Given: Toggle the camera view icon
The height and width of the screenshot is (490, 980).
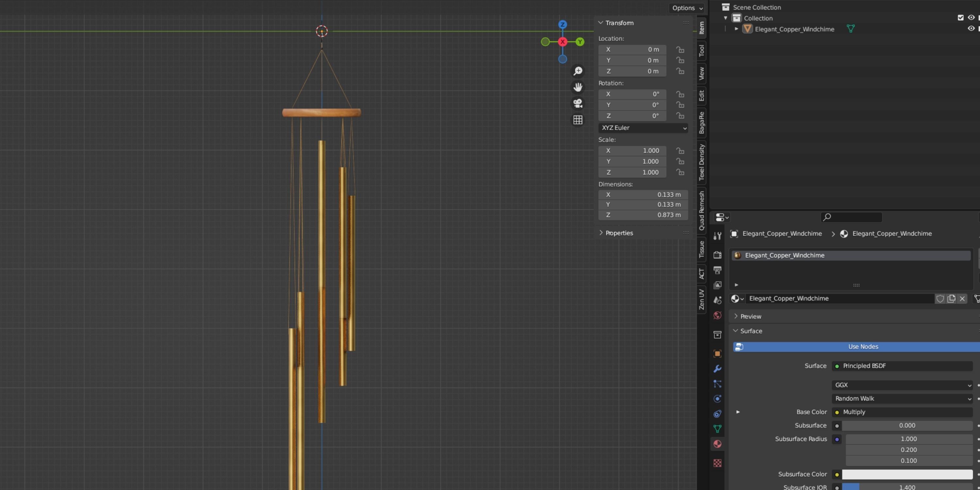Looking at the screenshot, I should 578,104.
